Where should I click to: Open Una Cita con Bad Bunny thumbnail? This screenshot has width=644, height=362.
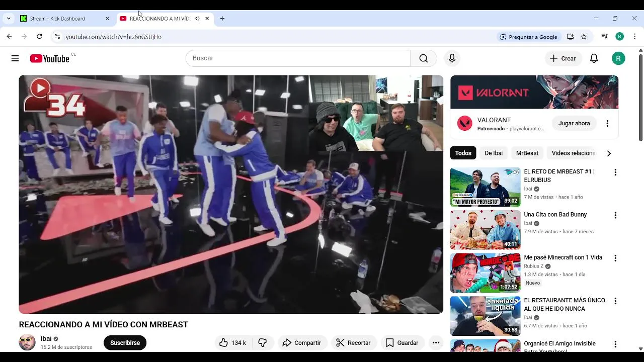point(485,230)
